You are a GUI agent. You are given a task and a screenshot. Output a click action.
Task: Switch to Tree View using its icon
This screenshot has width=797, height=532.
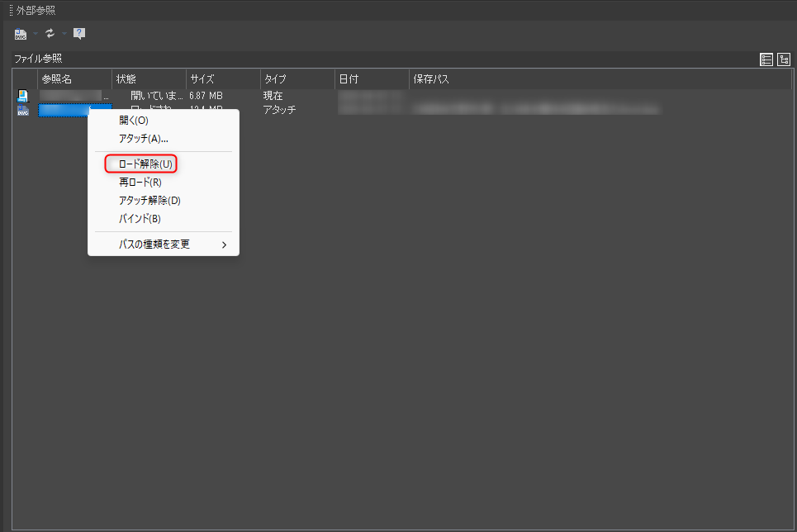click(x=783, y=59)
